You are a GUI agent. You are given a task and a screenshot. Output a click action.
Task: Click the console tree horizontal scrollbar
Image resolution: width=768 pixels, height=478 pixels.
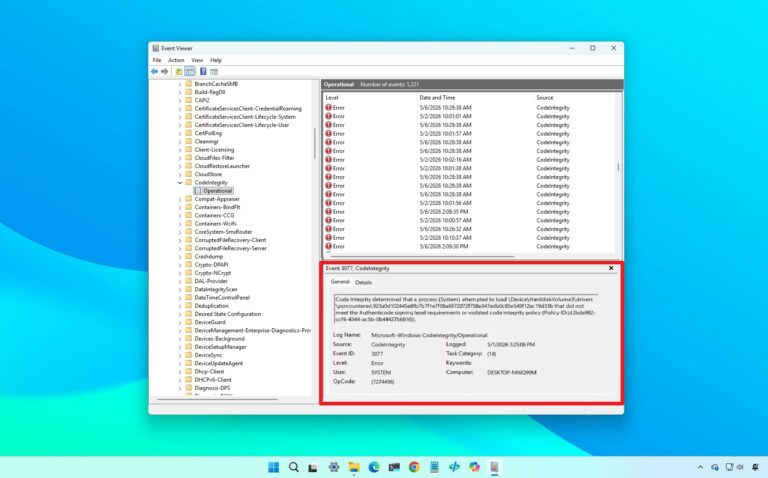pyautogui.click(x=217, y=399)
